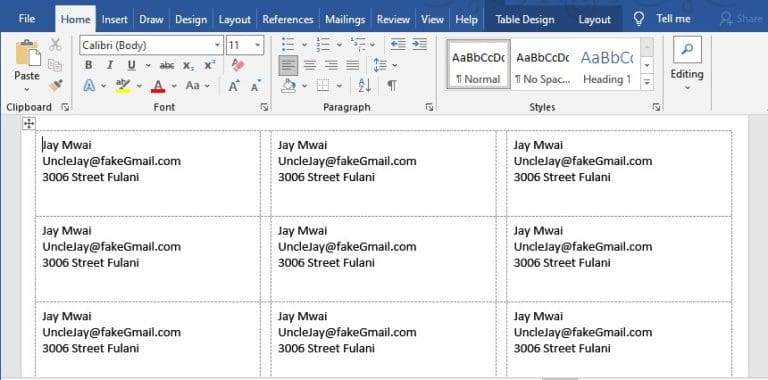Screen dimensions: 768x380
Task: Expand the Styles gallery more button
Action: 647,82
